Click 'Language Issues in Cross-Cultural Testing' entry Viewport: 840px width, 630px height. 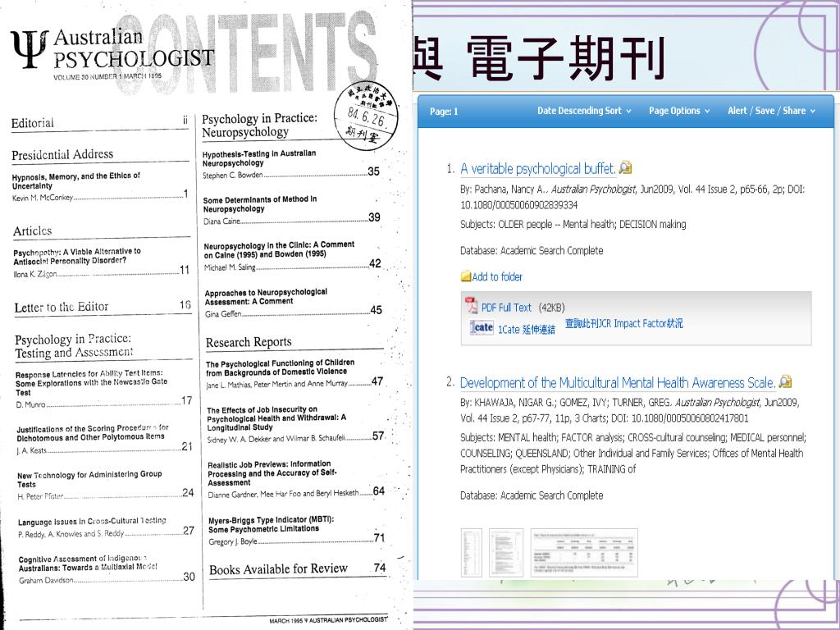click(x=92, y=521)
